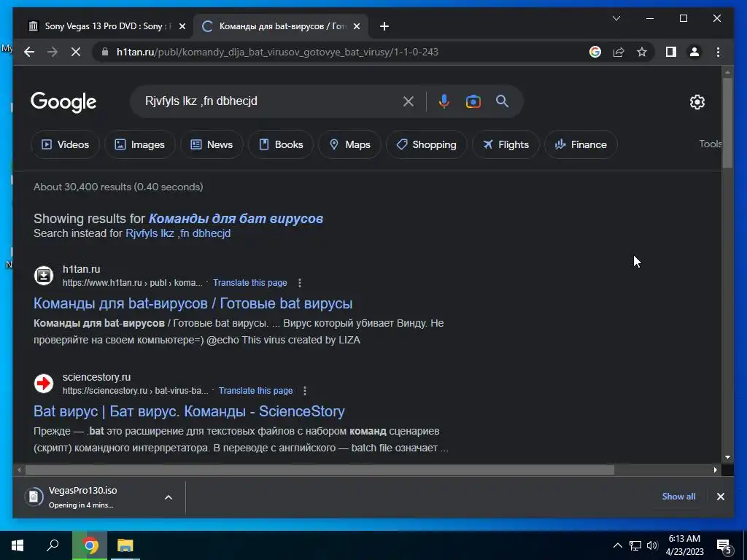Filter results by Maps
The width and height of the screenshot is (747, 560).
pos(349,144)
